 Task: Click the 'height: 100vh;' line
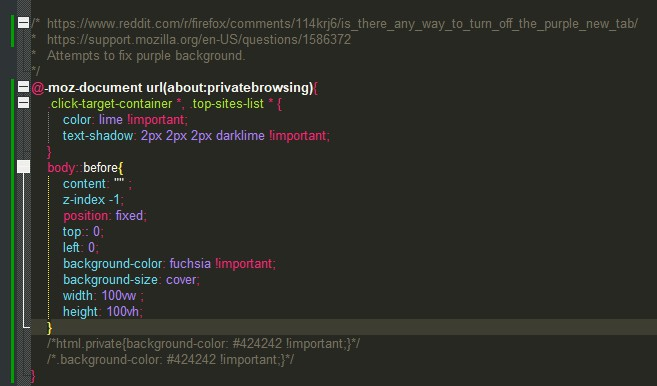103,311
